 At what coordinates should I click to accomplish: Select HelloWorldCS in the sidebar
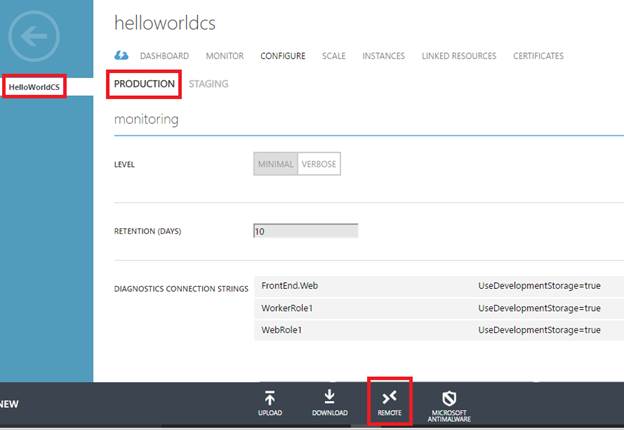(34, 87)
